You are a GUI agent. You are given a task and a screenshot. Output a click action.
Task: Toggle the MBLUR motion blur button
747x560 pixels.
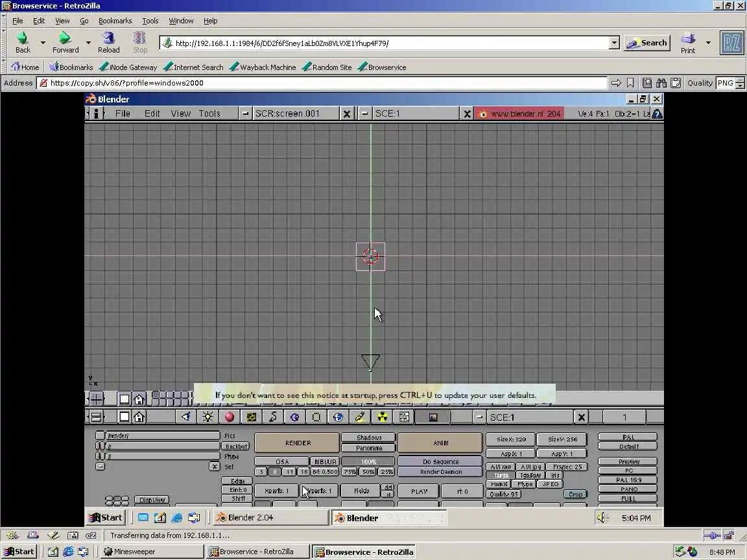(325, 461)
